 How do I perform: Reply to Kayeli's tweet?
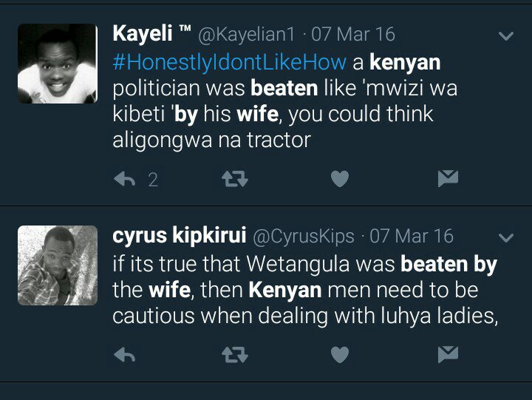click(x=124, y=179)
